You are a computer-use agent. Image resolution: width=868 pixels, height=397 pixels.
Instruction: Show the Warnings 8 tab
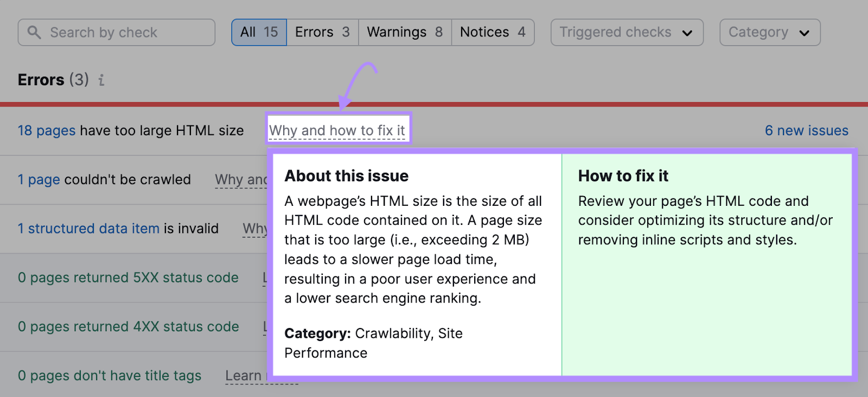(405, 33)
